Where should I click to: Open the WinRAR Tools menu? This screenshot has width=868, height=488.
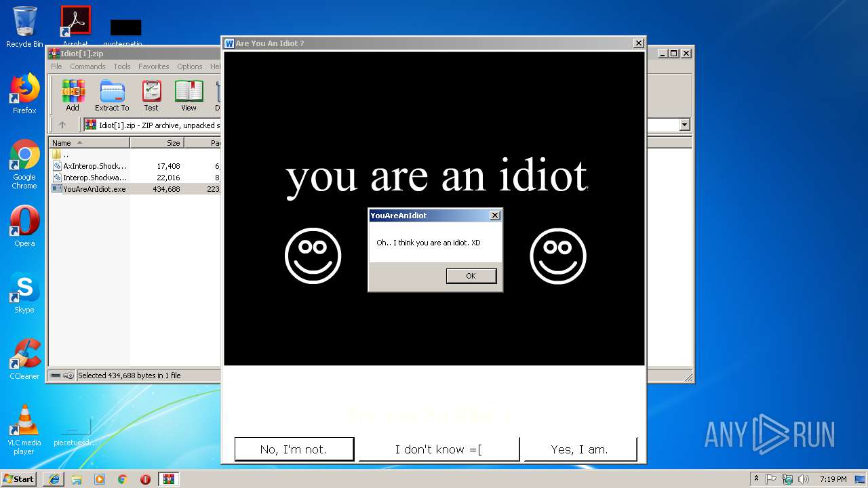[x=122, y=66]
